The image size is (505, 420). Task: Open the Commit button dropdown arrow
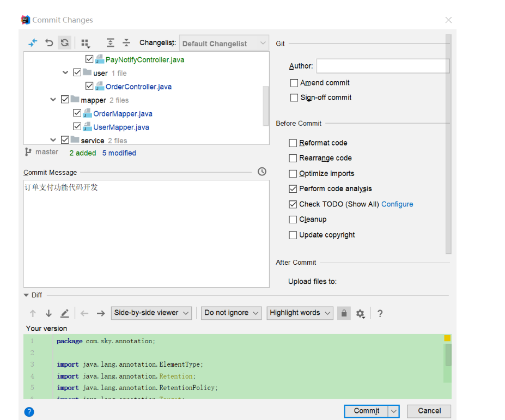393,411
